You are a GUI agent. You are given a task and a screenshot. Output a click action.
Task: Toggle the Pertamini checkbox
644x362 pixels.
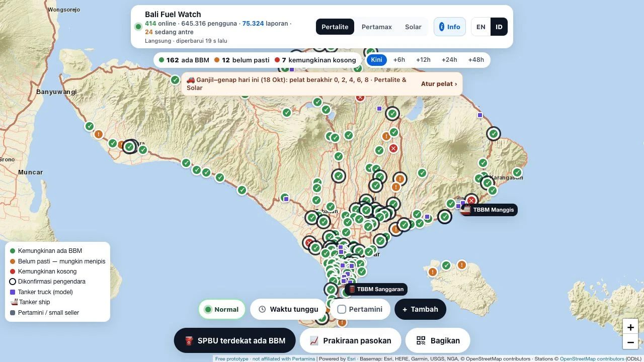click(342, 309)
